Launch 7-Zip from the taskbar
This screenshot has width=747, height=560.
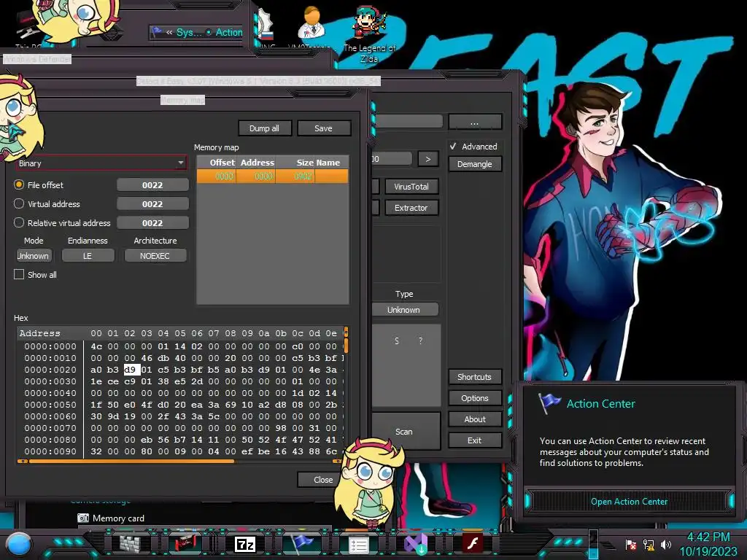point(245,544)
